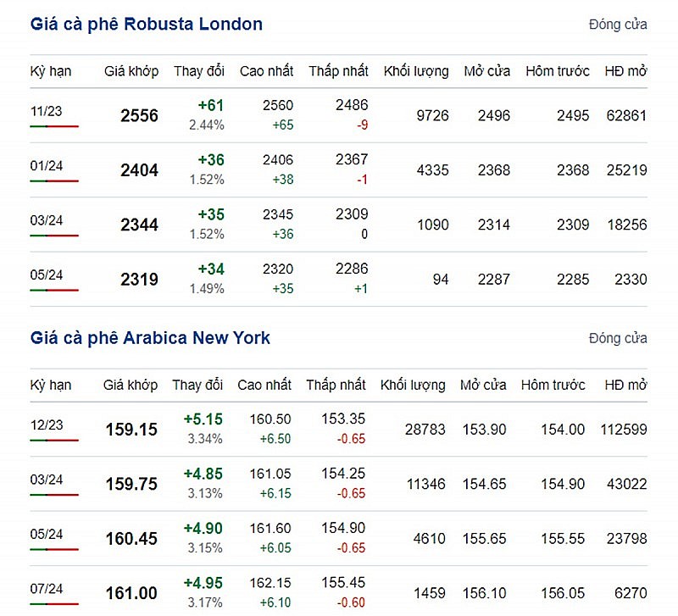Click the Arabica table Thay đổi header
Screen dimensions: 678x616
[x=197, y=385]
